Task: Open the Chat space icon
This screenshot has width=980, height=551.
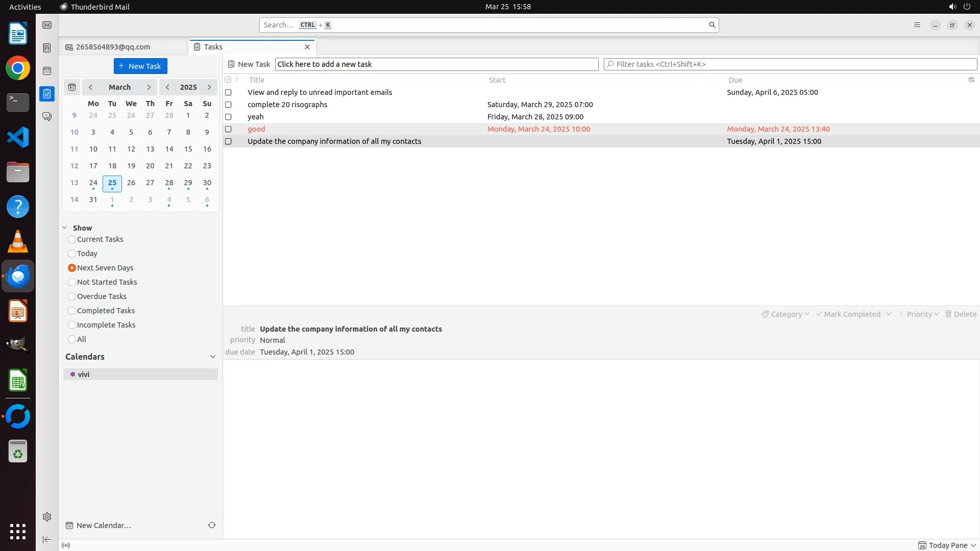Action: pyautogui.click(x=47, y=117)
